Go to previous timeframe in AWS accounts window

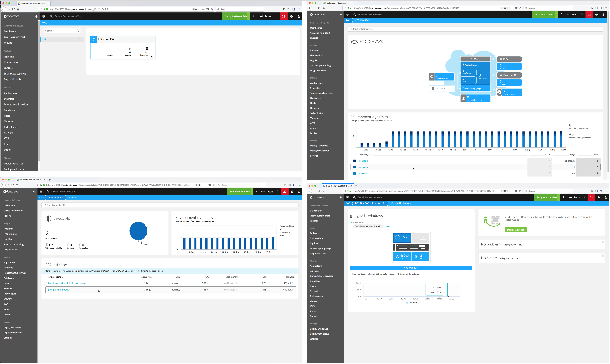pyautogui.click(x=254, y=16)
